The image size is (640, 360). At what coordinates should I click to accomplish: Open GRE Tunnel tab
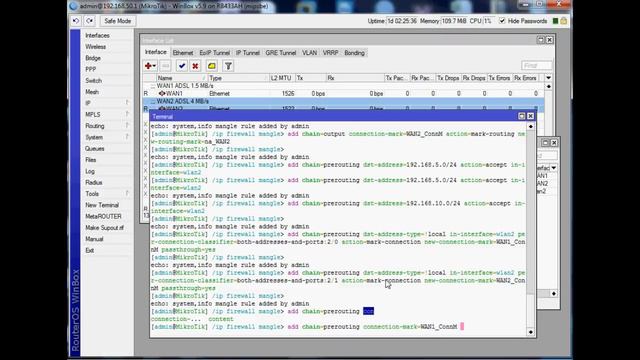tap(281, 53)
